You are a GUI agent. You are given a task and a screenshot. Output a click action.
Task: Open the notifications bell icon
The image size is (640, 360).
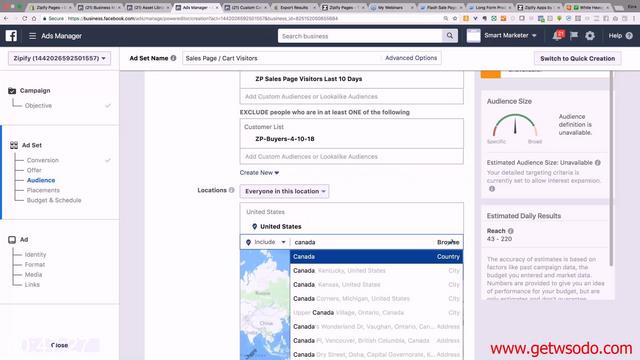point(557,36)
